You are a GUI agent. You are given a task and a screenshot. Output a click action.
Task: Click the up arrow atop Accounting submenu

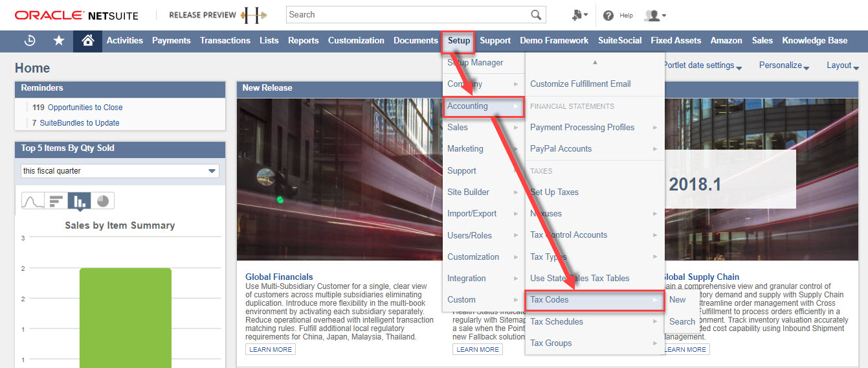[x=595, y=62]
